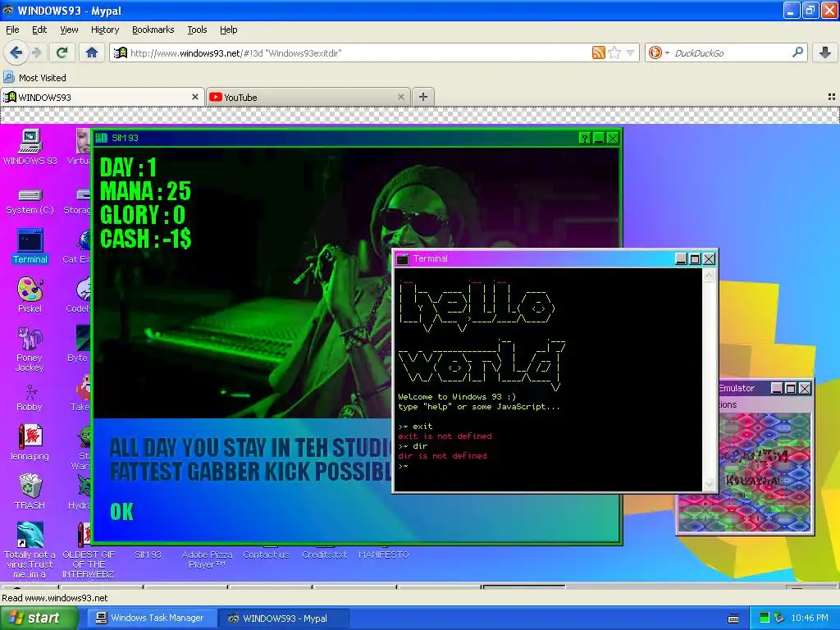840x630 pixels.
Task: Open the Tools menu
Action: click(x=197, y=30)
